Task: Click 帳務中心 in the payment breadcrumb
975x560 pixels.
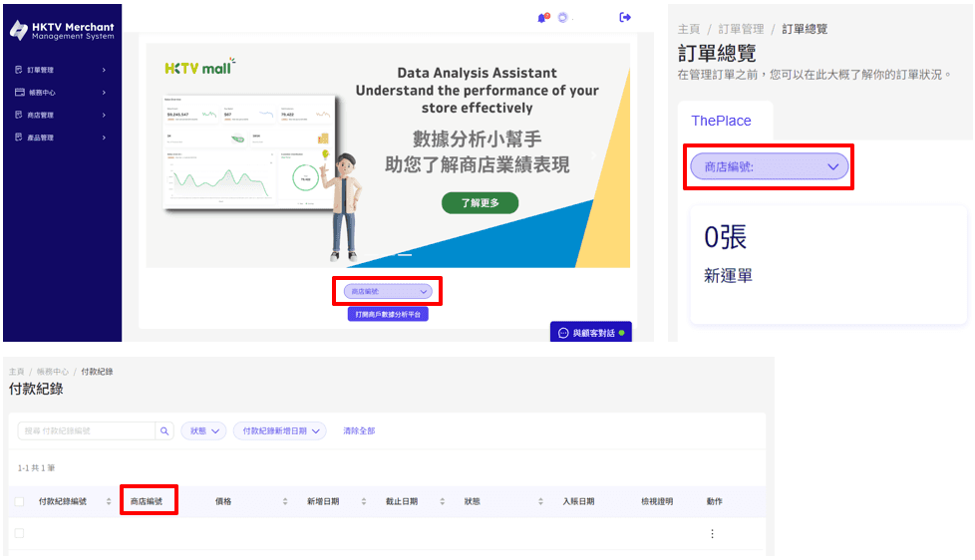Action: point(53,372)
